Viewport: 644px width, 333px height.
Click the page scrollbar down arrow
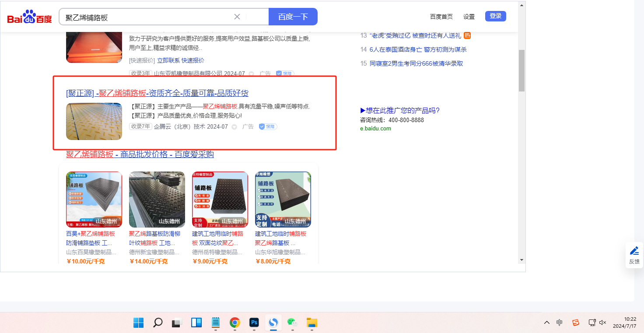tap(521, 259)
